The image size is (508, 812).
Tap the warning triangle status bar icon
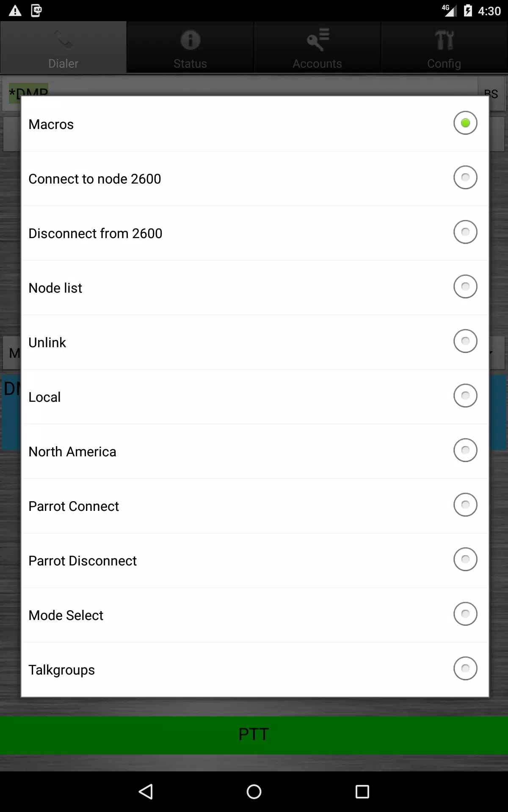[15, 11]
